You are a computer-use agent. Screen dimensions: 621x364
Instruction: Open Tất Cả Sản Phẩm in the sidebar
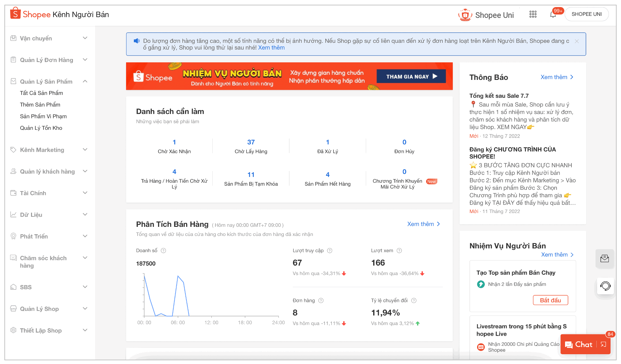41,93
